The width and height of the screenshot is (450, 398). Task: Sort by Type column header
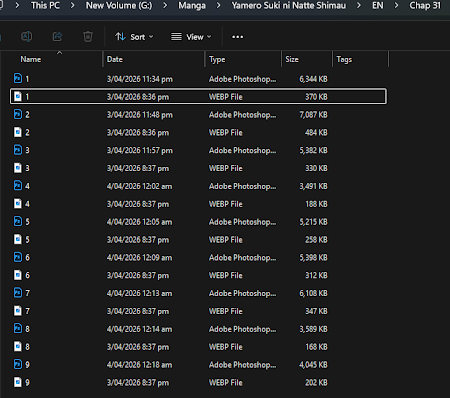tap(217, 59)
